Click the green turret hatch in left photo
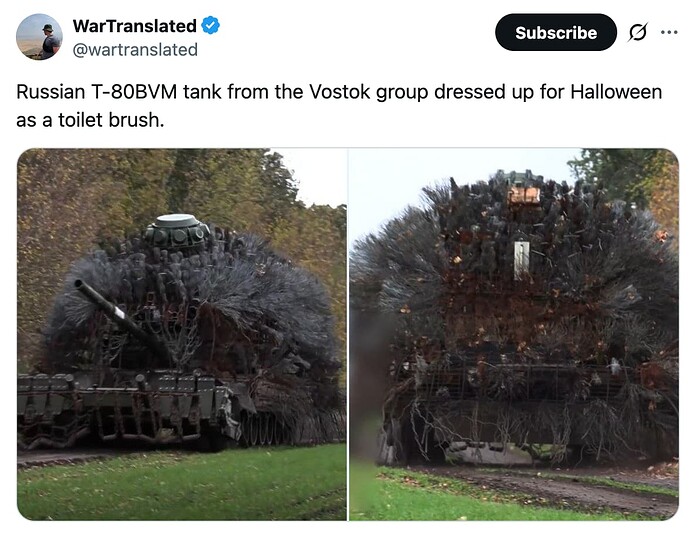 point(178,231)
